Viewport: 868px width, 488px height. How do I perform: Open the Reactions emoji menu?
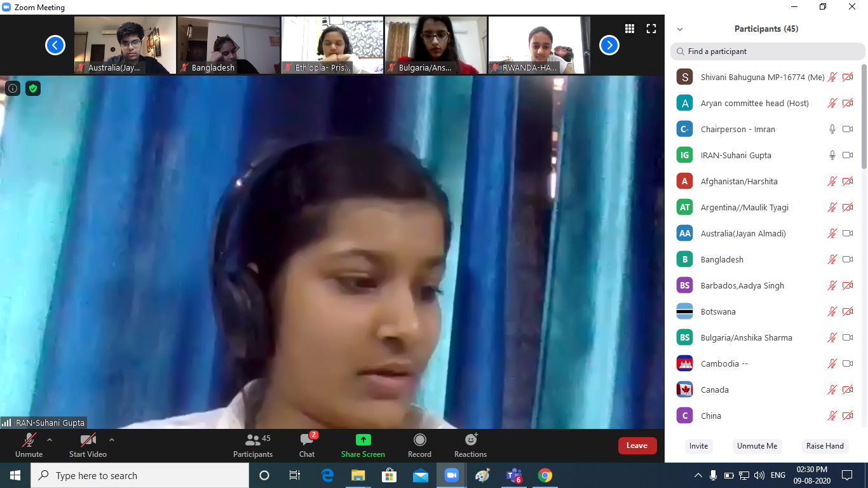[x=470, y=445]
